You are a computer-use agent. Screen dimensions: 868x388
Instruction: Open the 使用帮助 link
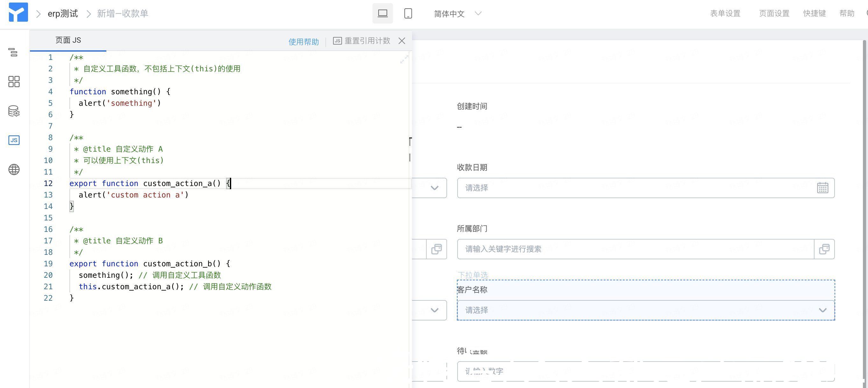303,41
